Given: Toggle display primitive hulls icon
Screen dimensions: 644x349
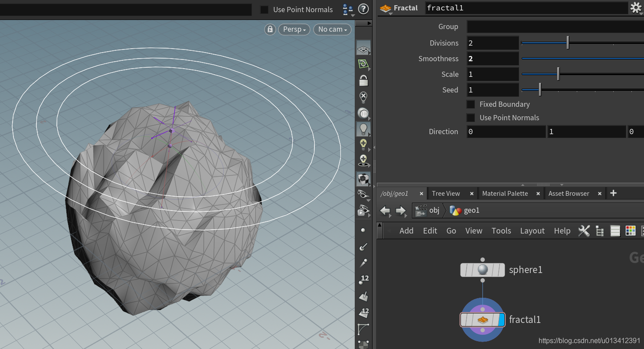Looking at the screenshot, I should (x=363, y=329).
